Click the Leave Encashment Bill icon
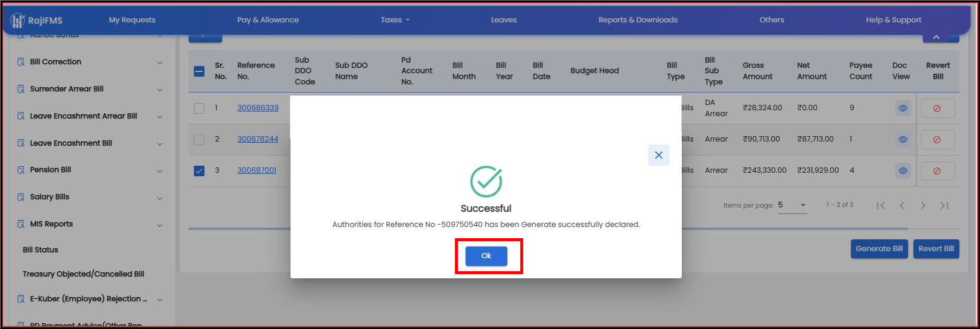980x329 pixels. click(21, 143)
